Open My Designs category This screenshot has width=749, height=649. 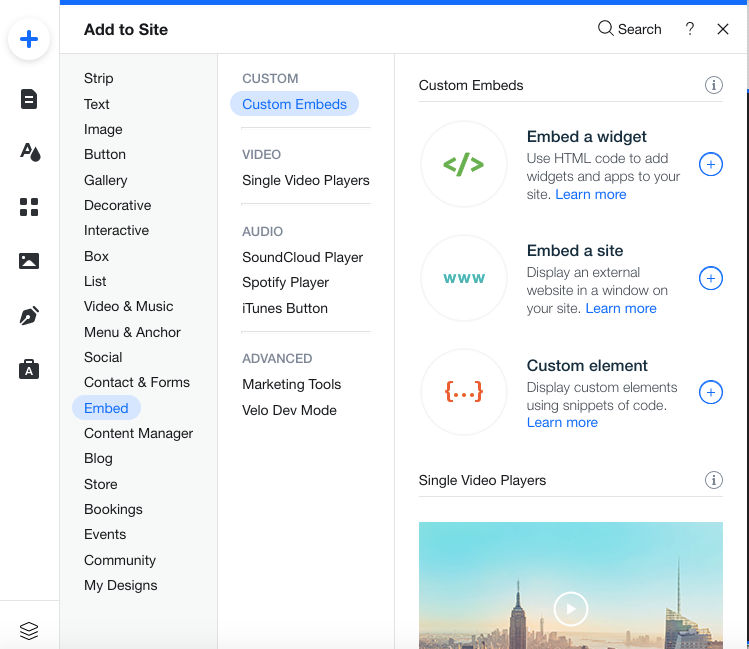click(x=120, y=585)
